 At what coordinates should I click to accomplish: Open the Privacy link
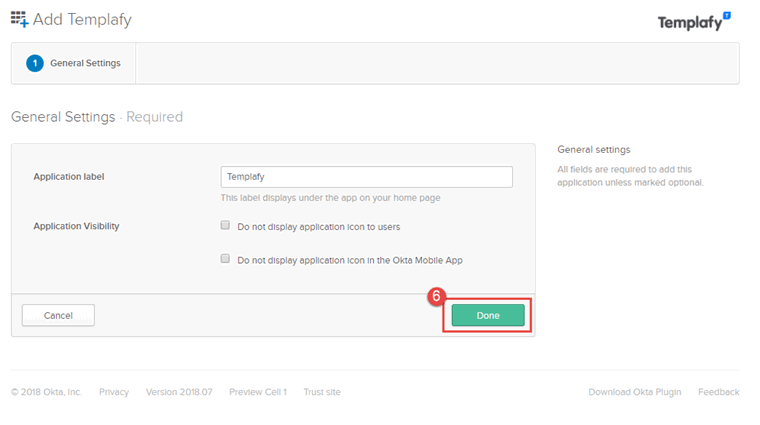114,392
